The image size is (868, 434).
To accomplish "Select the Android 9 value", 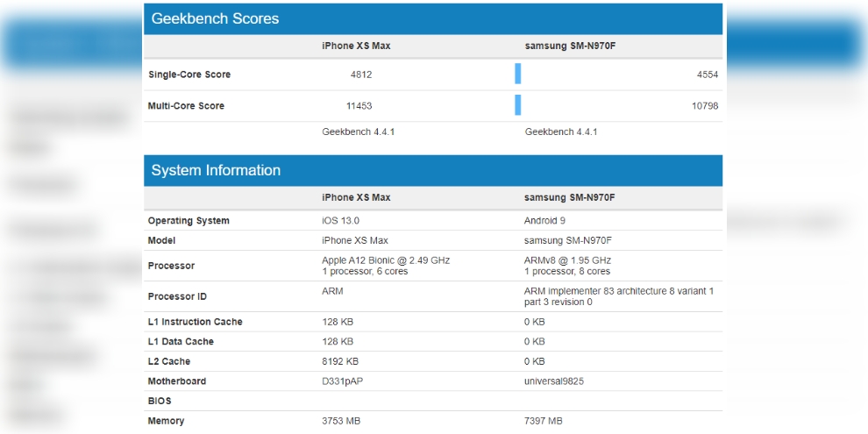I will (544, 220).
